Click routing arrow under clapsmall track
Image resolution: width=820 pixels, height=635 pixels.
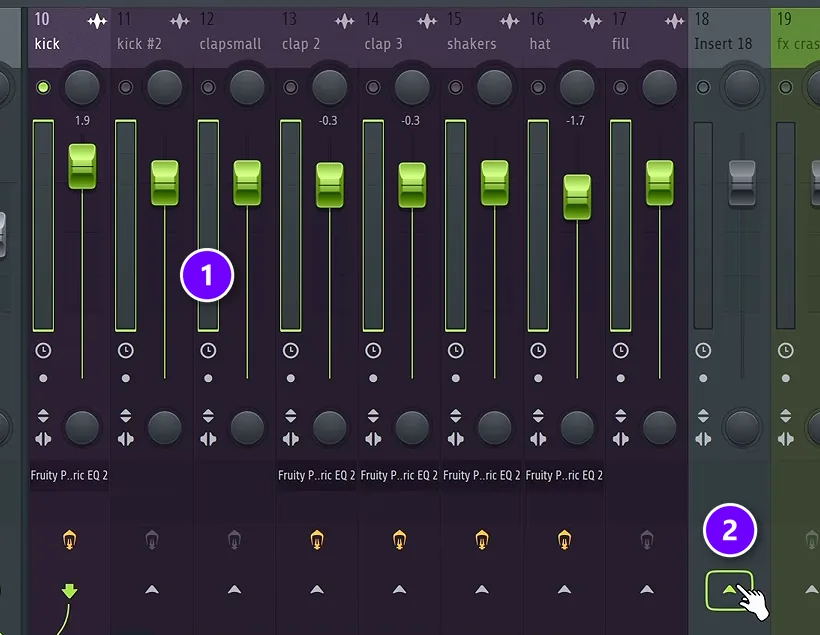(234, 589)
